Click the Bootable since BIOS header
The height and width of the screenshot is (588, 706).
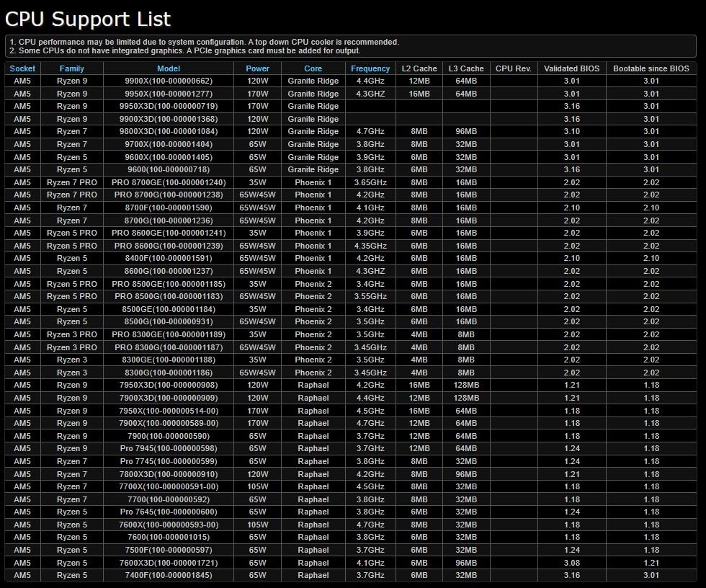click(651, 68)
